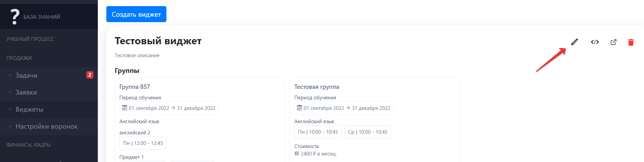Open widget in new window icon

[x=613, y=42]
